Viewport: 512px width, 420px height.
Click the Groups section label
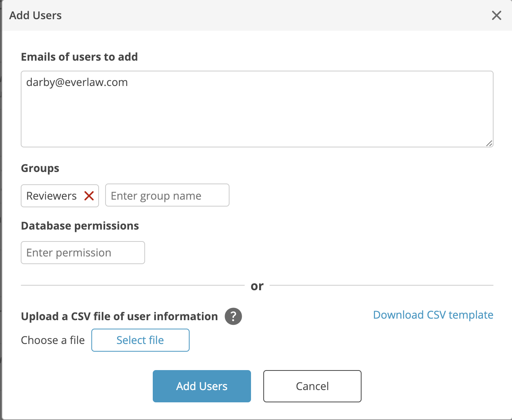click(x=40, y=168)
